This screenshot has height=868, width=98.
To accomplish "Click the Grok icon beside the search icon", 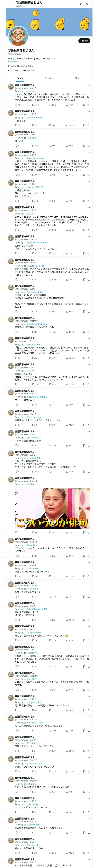I will click(81, 4).
